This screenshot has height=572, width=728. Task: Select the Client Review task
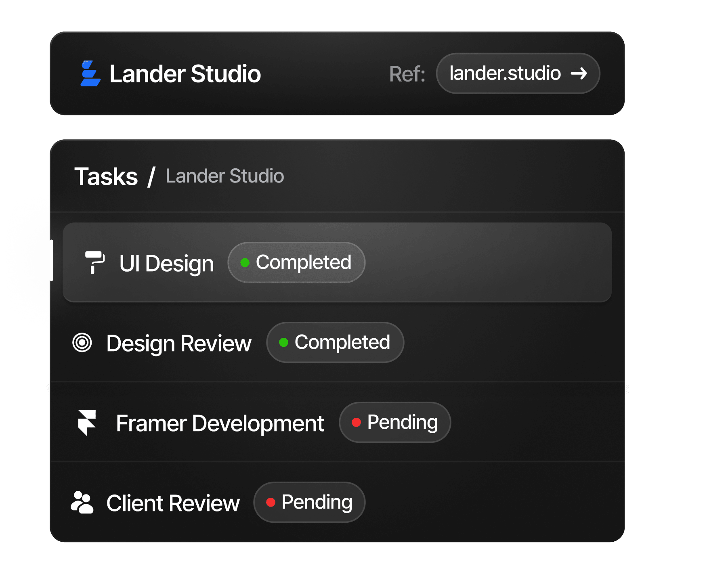tap(173, 503)
